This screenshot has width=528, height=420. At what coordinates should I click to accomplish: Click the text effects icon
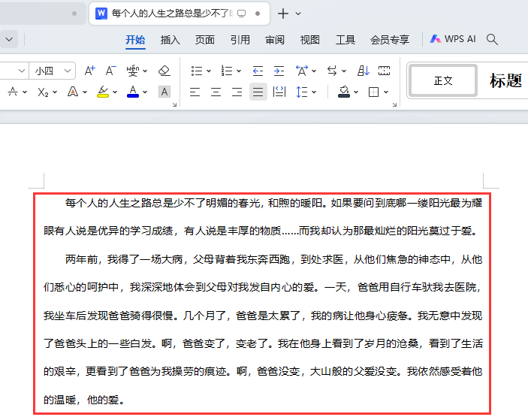pyautogui.click(x=73, y=92)
